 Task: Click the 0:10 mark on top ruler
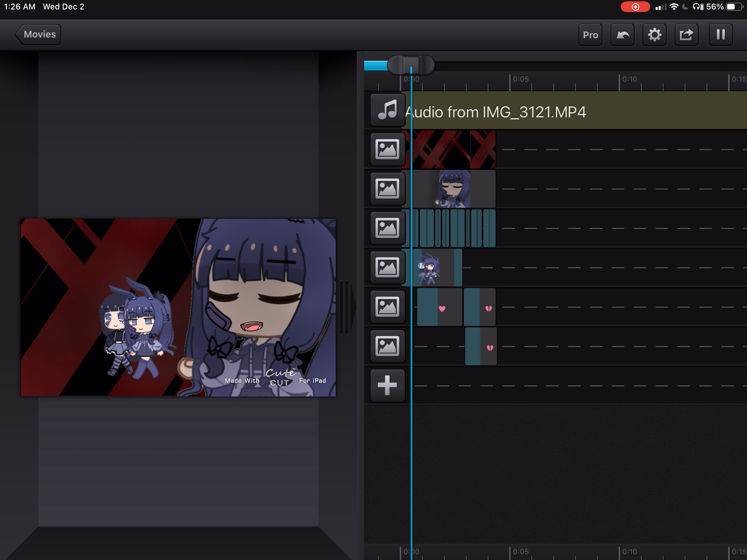point(629,79)
